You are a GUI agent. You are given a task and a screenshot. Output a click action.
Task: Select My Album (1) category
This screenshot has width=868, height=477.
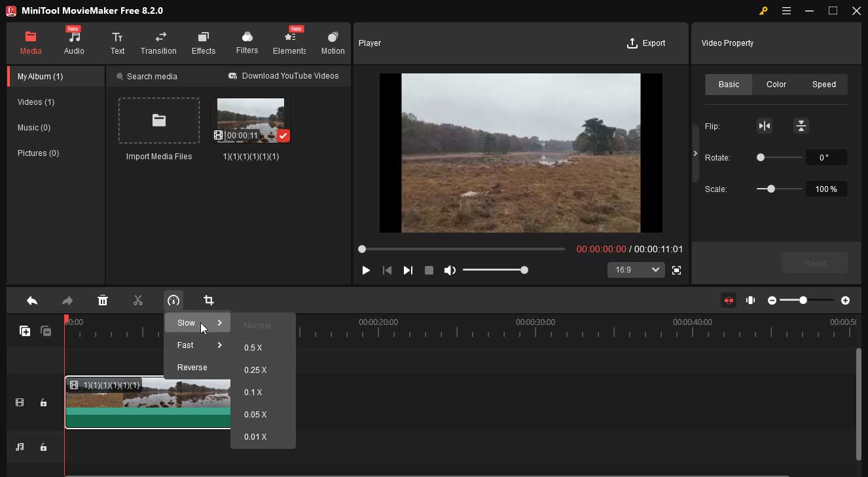[x=56, y=77]
